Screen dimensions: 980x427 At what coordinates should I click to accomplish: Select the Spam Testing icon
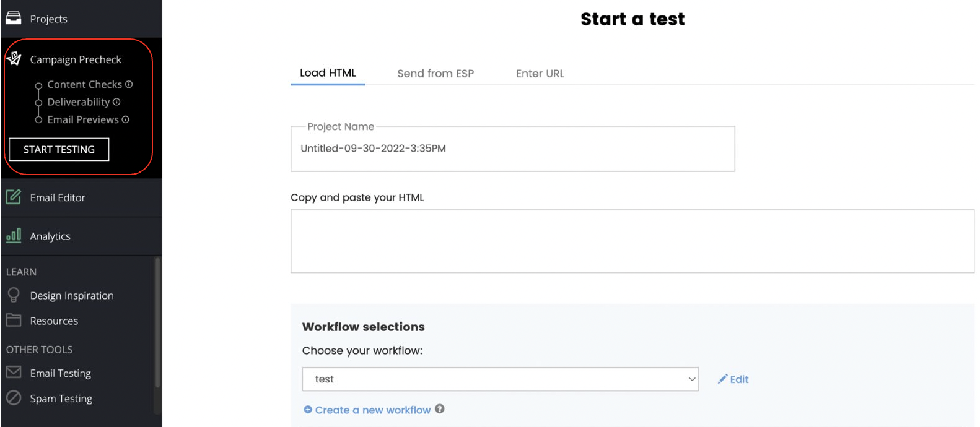click(12, 398)
